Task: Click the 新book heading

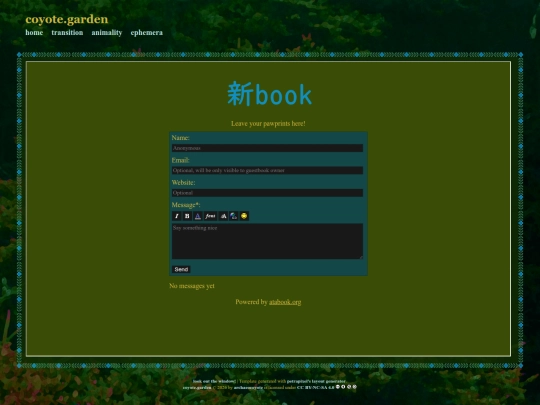Action: [x=270, y=94]
